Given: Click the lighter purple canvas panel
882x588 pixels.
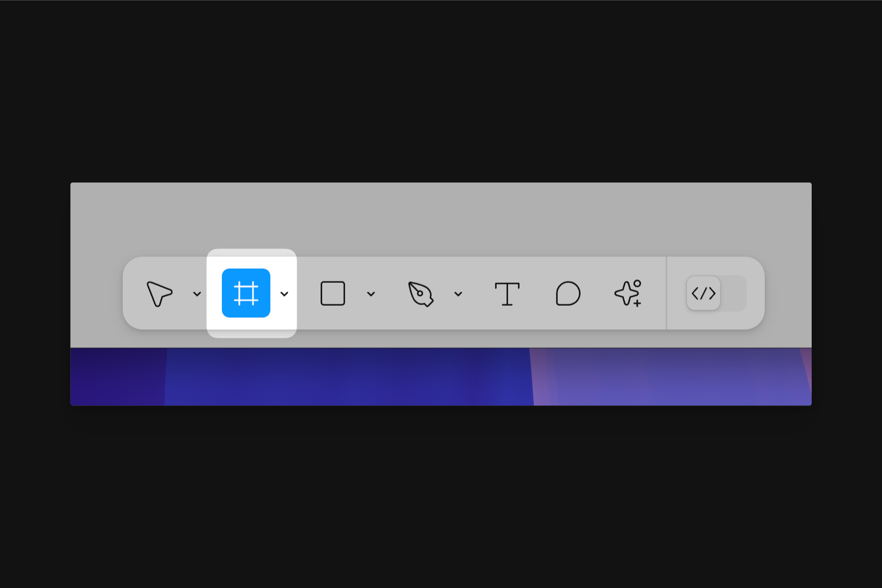Looking at the screenshot, I should click(670, 377).
